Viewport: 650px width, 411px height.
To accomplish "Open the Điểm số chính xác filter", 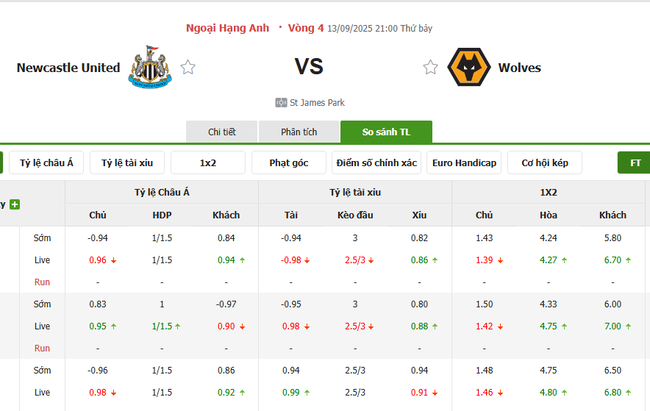I will [377, 163].
